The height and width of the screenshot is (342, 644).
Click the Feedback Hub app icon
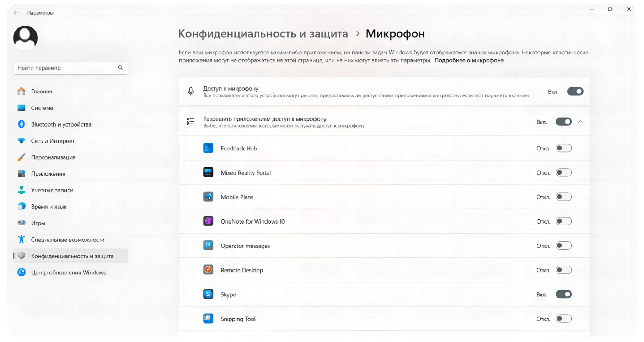pyautogui.click(x=208, y=148)
